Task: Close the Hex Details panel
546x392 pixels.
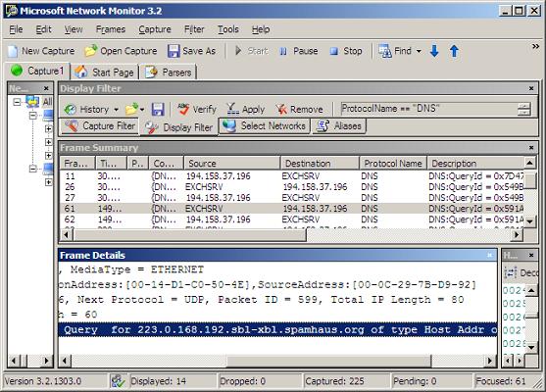Action: pos(531,255)
